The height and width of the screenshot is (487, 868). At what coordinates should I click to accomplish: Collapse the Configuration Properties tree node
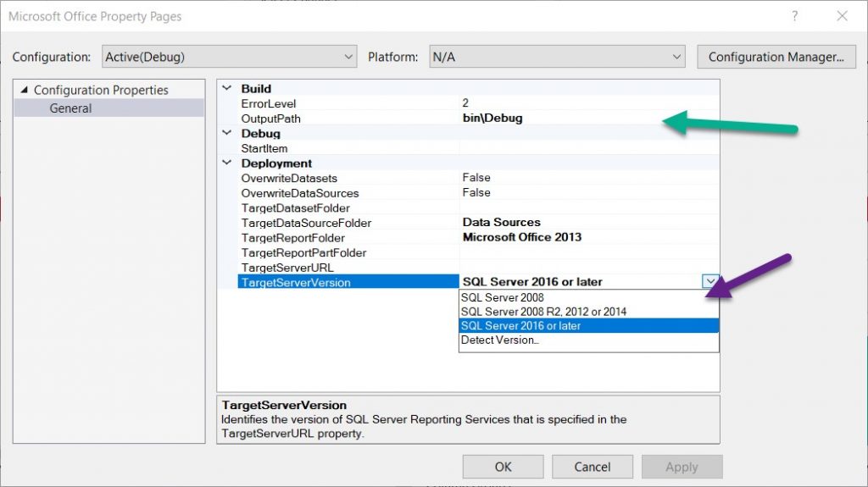(24, 90)
